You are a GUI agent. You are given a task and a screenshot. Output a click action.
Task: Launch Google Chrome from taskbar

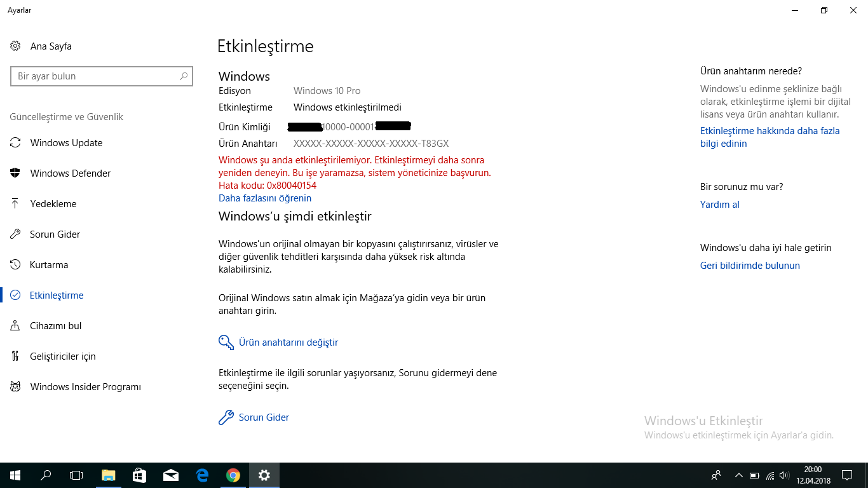pyautogui.click(x=233, y=475)
